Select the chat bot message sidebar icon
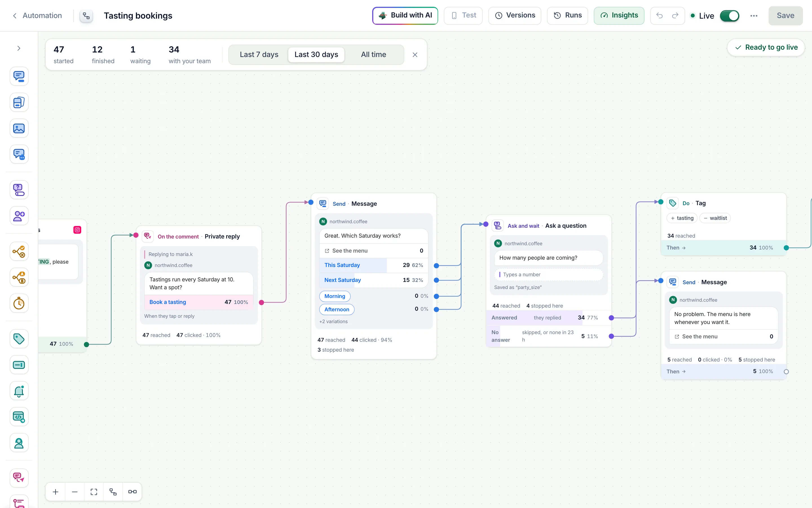Image resolution: width=812 pixels, height=508 pixels. pos(19,154)
